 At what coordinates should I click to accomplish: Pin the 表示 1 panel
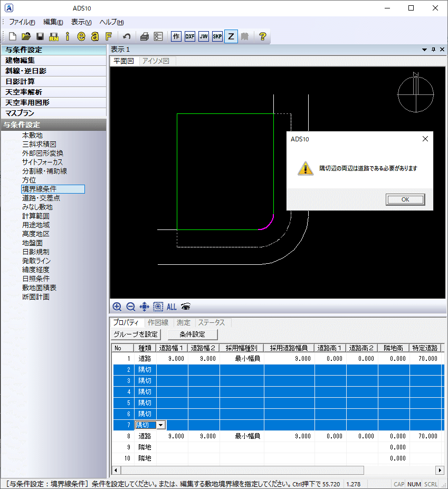(x=433, y=50)
